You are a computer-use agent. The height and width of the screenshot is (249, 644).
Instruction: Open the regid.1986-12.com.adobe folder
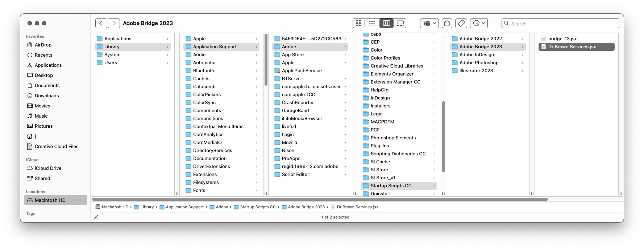pyautogui.click(x=310, y=167)
